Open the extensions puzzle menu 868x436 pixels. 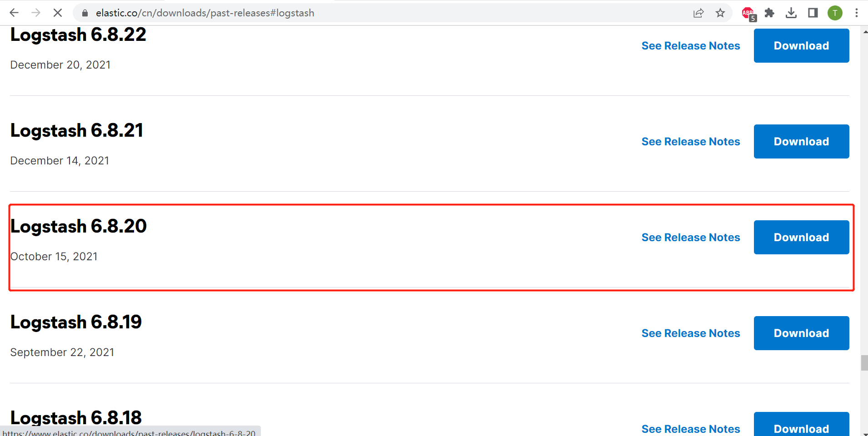769,13
